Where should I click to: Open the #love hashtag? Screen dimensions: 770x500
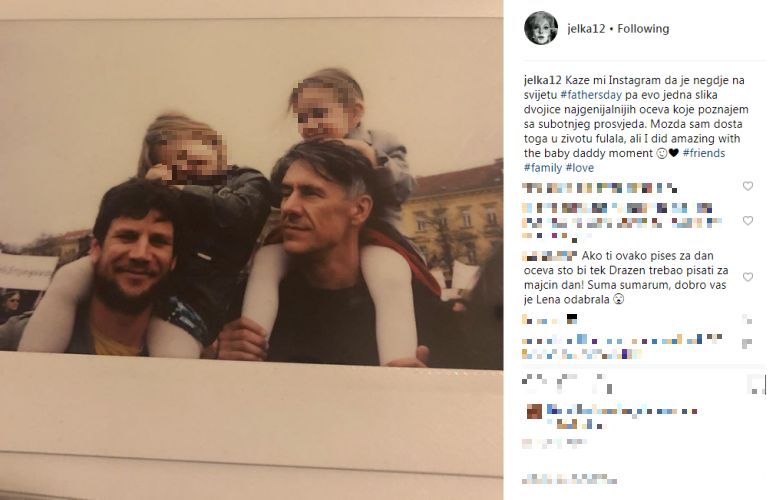(x=579, y=168)
